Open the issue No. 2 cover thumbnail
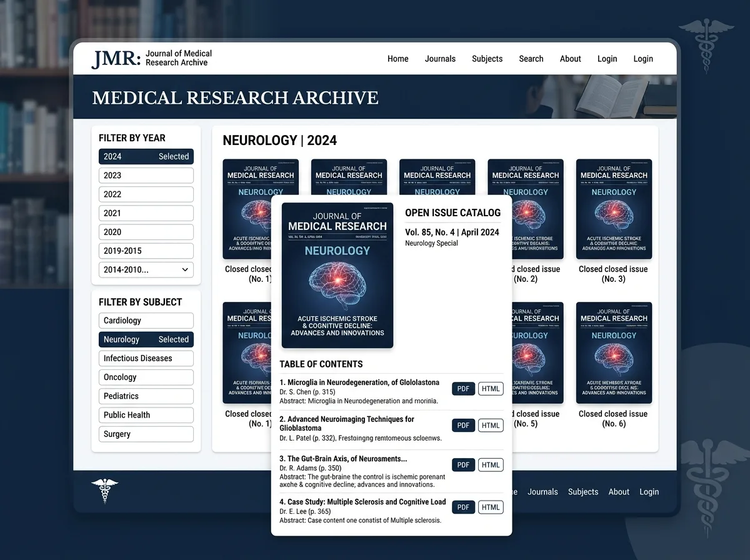This screenshot has width=750, height=560. [x=537, y=209]
